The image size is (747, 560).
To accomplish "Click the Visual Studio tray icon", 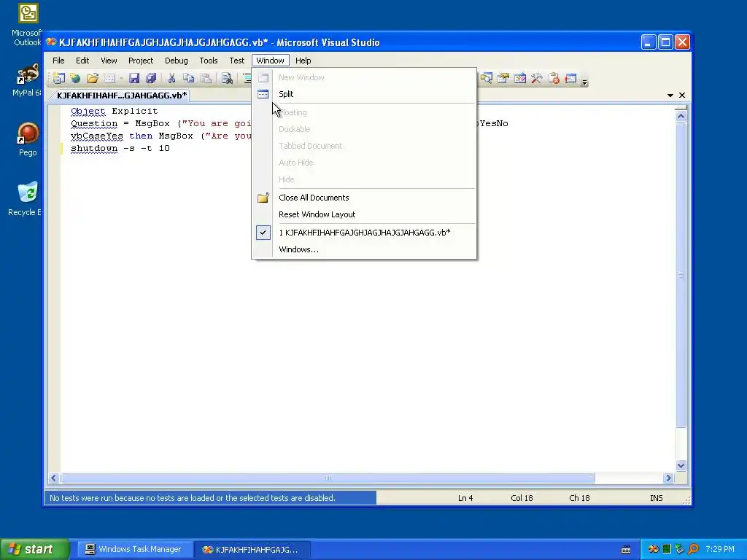I will pyautogui.click(x=654, y=549).
